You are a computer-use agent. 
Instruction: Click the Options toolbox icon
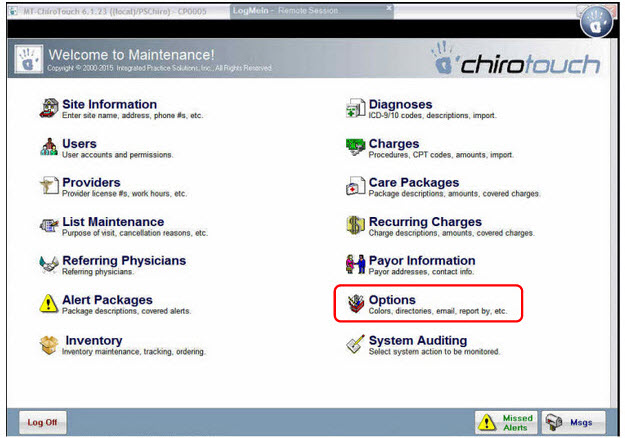pos(356,303)
